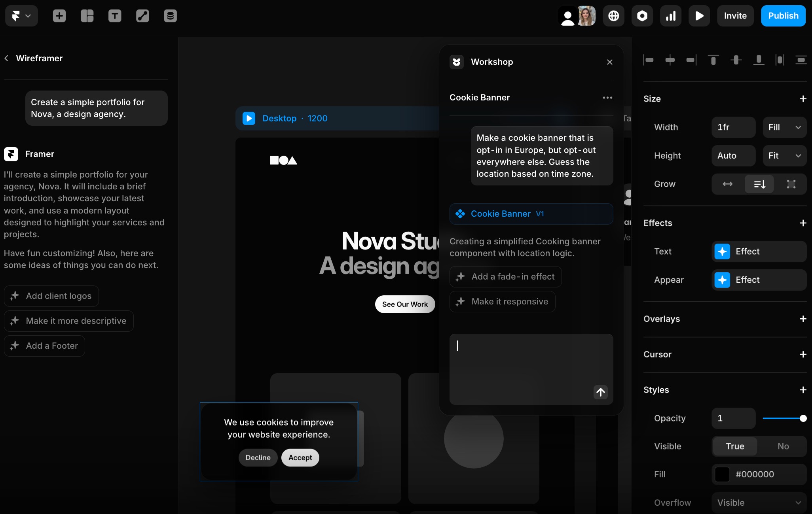
Task: Choose Make it more descriptive suggestion
Action: point(69,321)
